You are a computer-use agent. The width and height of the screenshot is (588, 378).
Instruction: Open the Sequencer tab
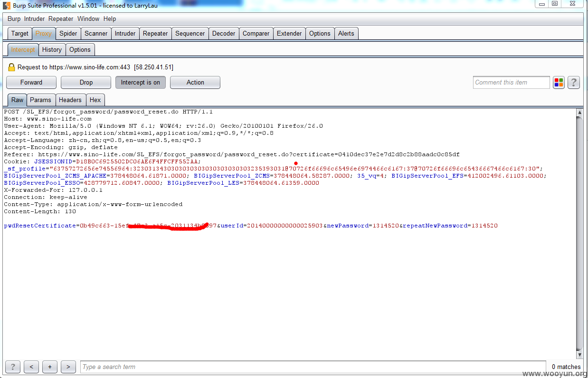(x=190, y=34)
